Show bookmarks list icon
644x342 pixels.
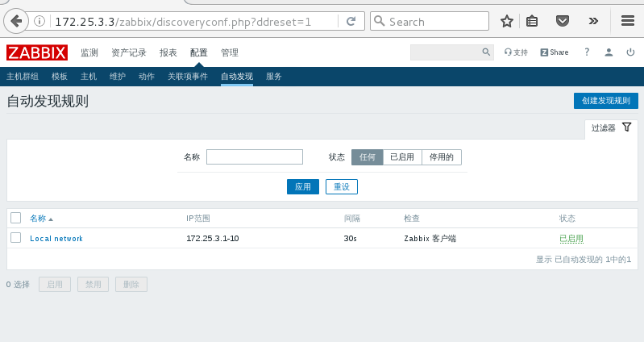[532, 21]
